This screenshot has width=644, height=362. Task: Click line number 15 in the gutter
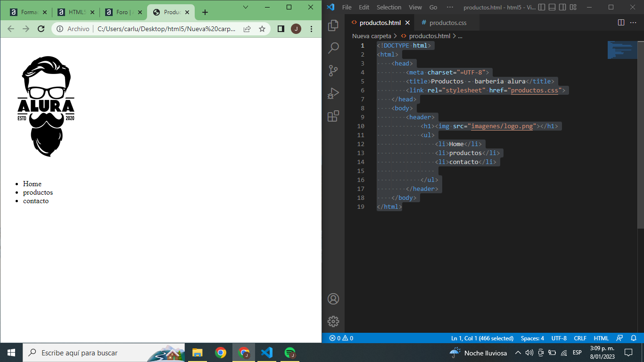[x=361, y=171]
